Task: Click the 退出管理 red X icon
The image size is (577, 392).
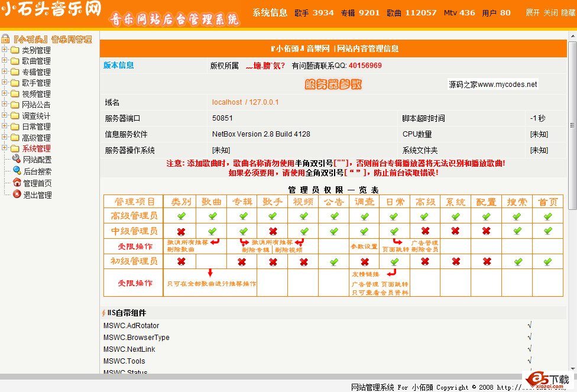Action: click(x=17, y=195)
